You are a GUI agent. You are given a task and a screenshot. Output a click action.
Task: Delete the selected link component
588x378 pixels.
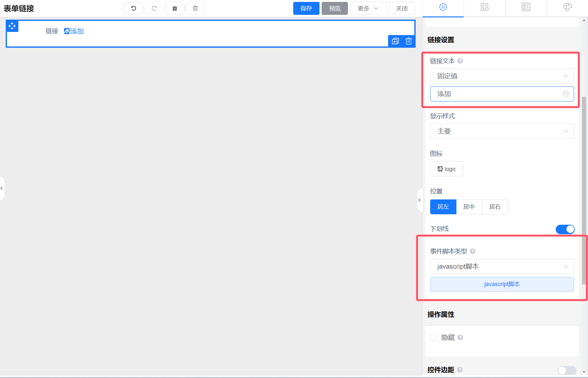[x=408, y=41]
